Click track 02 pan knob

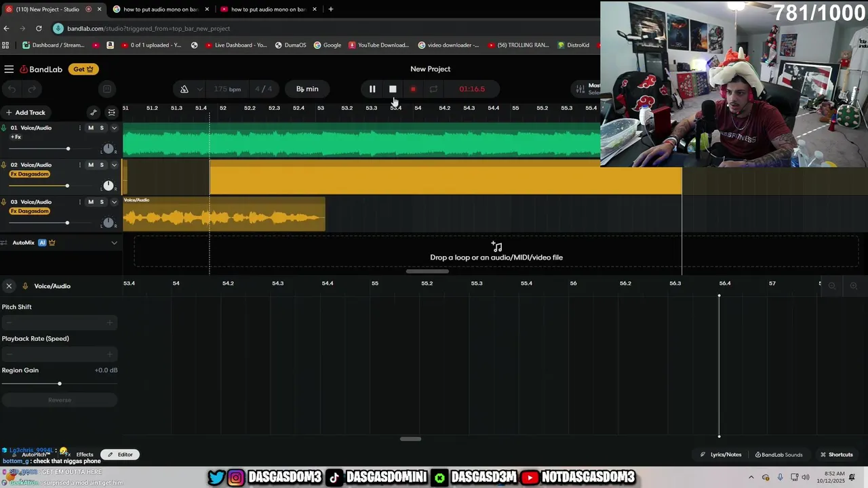point(108,186)
